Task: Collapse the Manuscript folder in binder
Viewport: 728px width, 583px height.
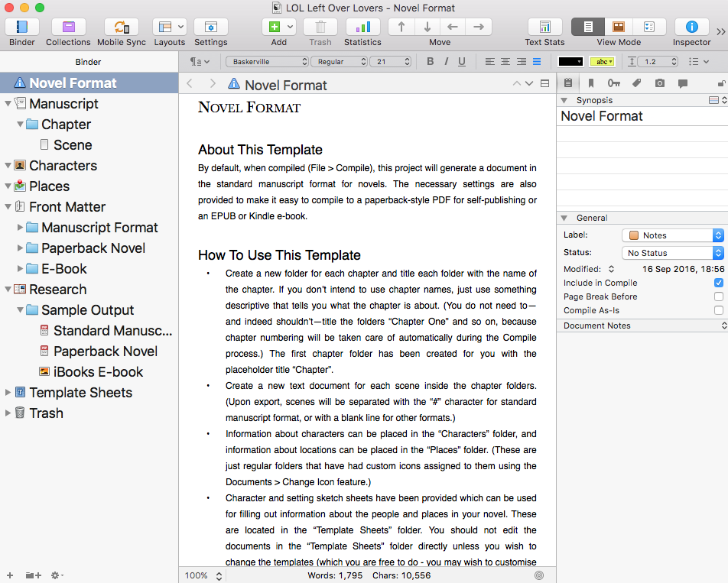Action: [x=8, y=103]
